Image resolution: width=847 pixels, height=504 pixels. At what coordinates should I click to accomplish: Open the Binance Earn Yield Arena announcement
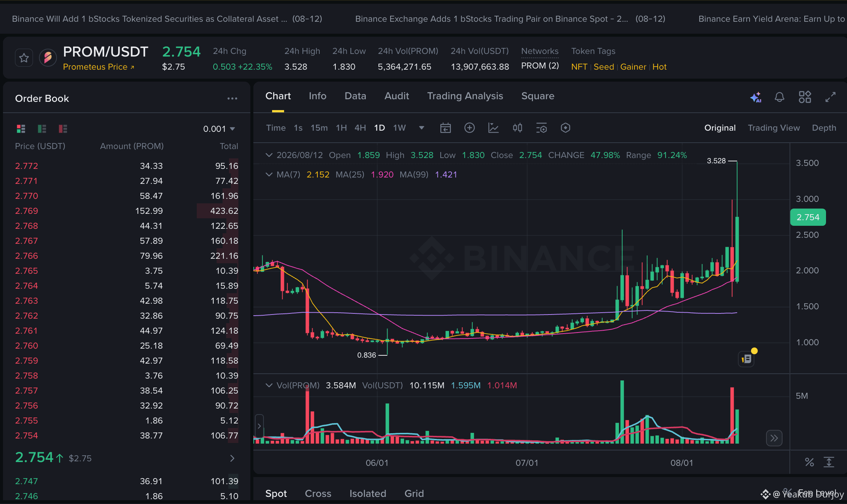(772, 19)
